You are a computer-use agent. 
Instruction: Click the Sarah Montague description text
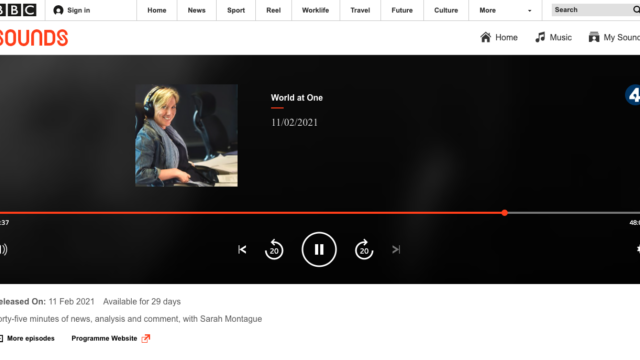[131, 319]
